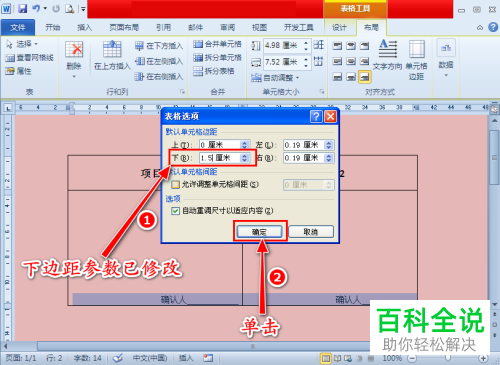
Task: Adjust the 下 margin spinner arrows
Action: (245, 158)
